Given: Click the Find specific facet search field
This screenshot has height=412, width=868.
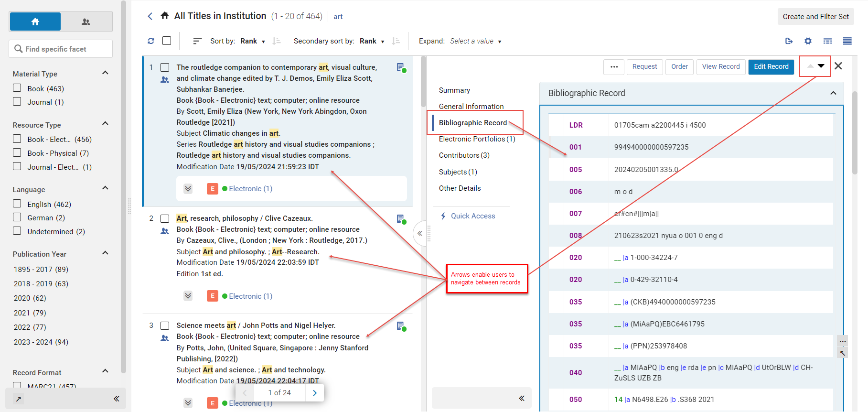Looking at the screenshot, I should tap(61, 49).
